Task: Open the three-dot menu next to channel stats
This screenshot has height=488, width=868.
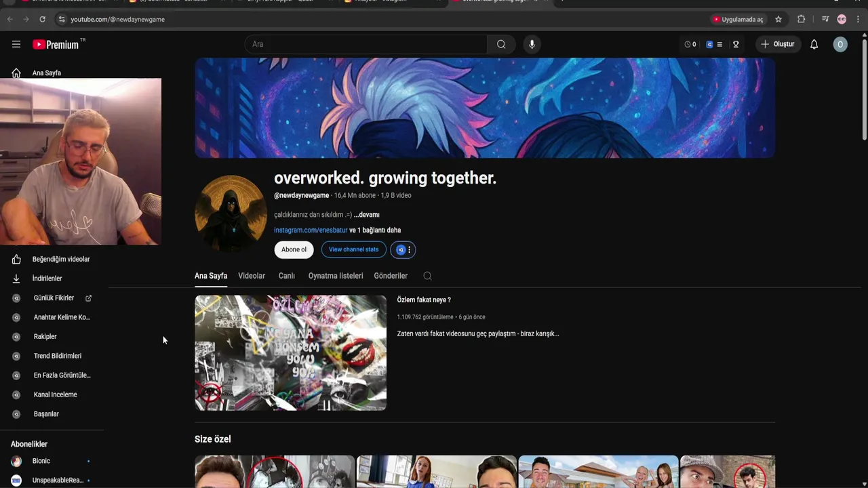Action: click(x=409, y=249)
